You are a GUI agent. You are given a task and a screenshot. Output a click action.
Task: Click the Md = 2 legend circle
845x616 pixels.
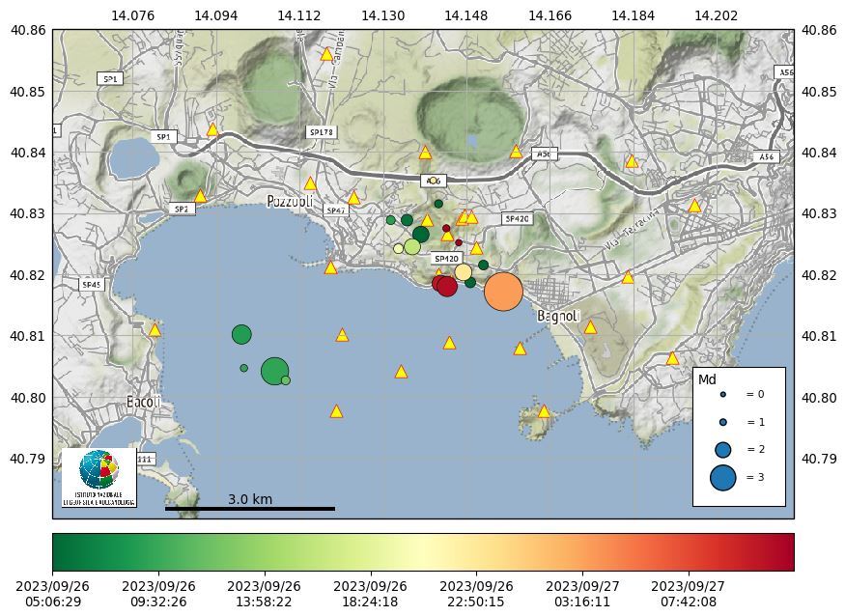(x=722, y=449)
